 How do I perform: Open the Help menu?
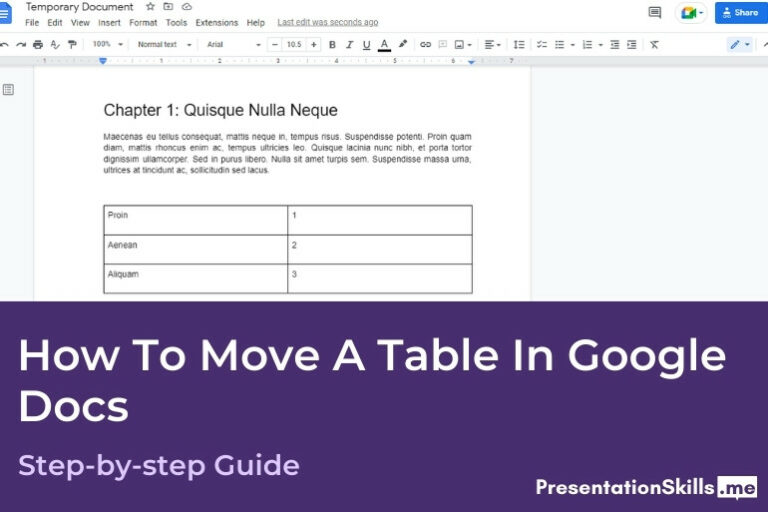tap(255, 23)
